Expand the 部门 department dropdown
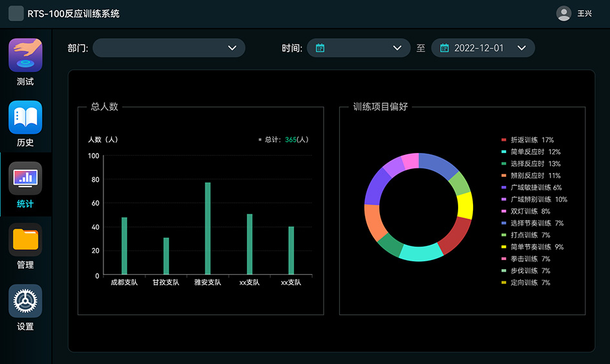 click(x=169, y=48)
